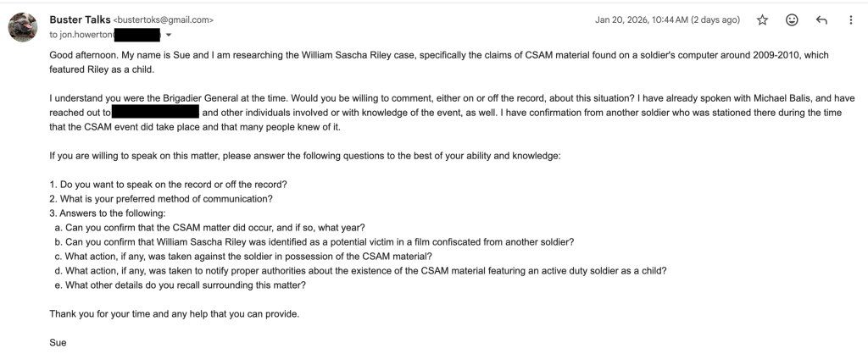Click sub-question c about action against soldier
Viewport: 868px width, 354px height.
tap(244, 257)
